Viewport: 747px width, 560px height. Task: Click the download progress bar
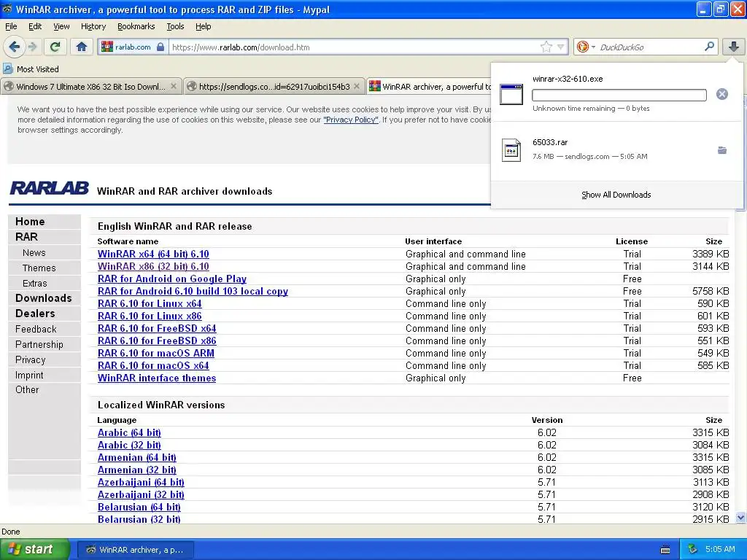(x=619, y=95)
